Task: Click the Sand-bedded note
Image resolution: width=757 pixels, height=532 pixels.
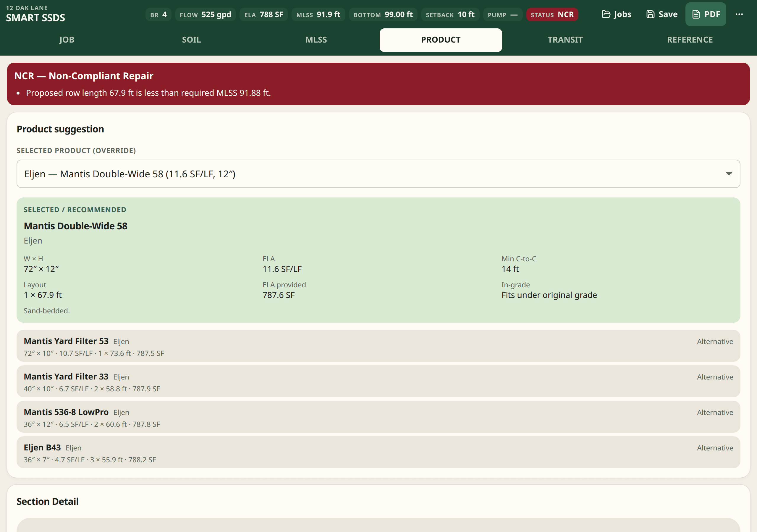Action: [47, 311]
